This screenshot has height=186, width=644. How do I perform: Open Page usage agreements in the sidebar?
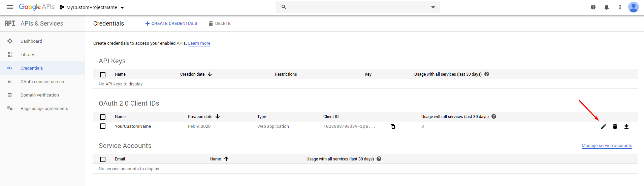coord(44,108)
